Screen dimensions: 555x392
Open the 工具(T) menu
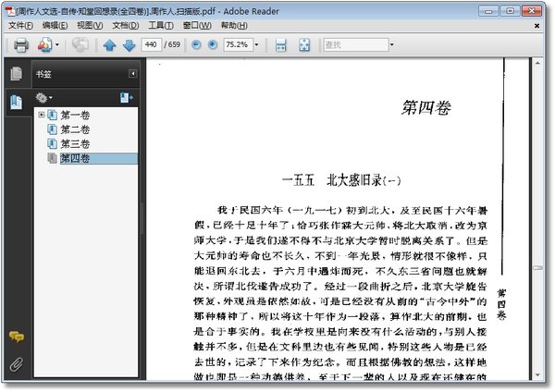(161, 26)
